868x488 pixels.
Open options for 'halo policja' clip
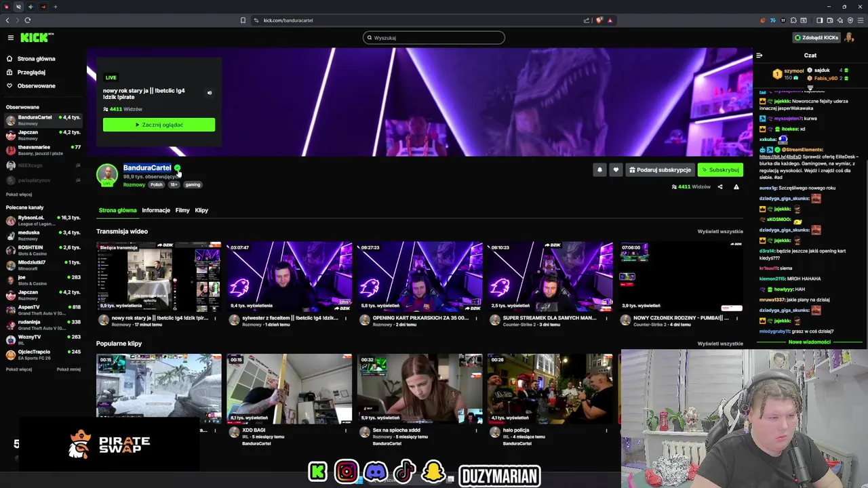(606, 430)
